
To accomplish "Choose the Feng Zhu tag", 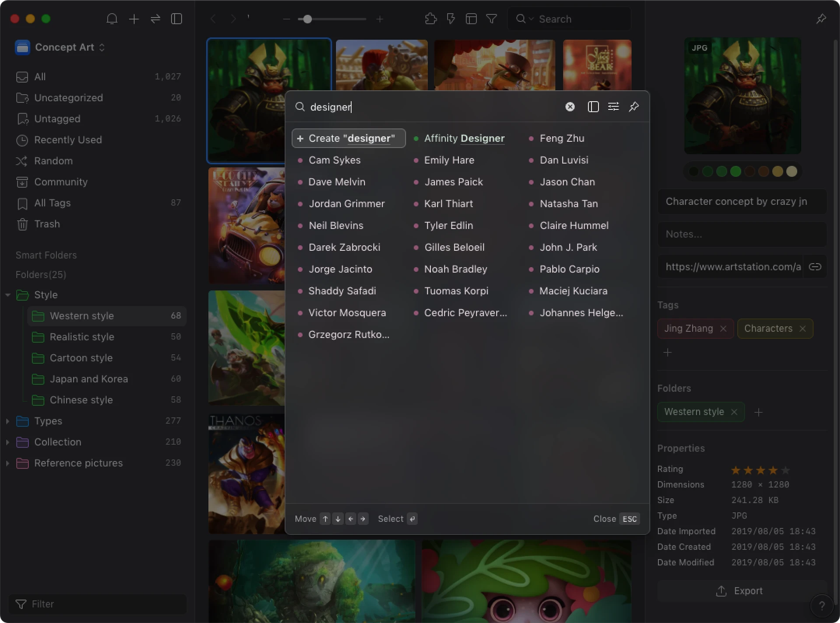I will (562, 138).
